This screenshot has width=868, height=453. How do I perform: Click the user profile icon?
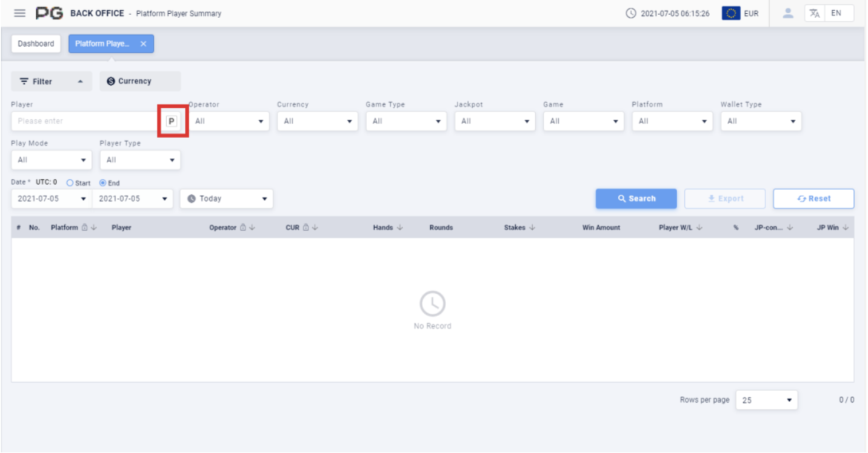tap(788, 13)
